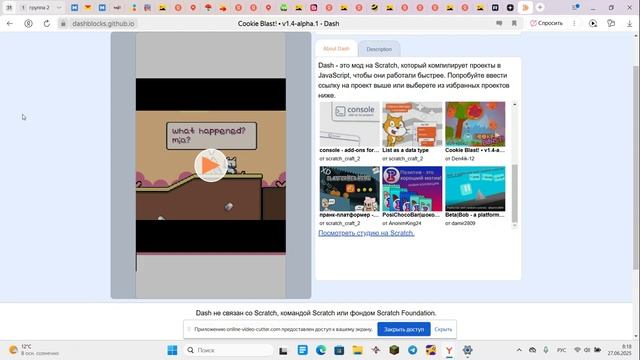Open the Description tab
This screenshot has height=360, width=640.
click(379, 49)
